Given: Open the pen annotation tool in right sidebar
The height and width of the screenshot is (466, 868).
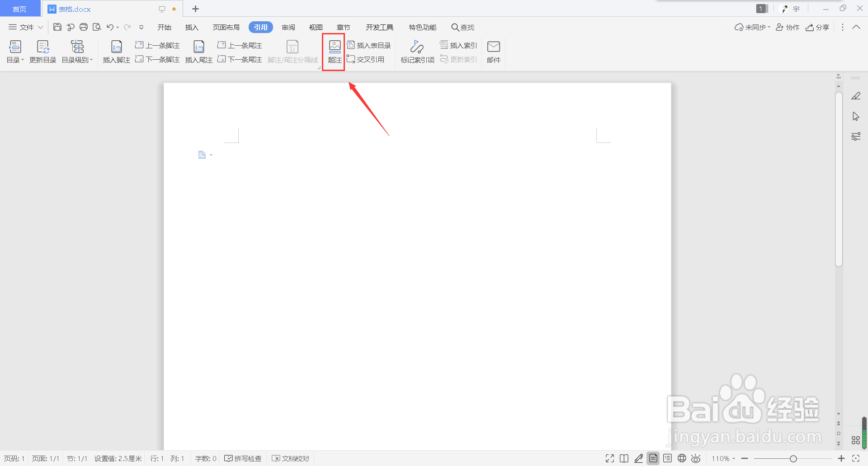Looking at the screenshot, I should click(x=856, y=96).
